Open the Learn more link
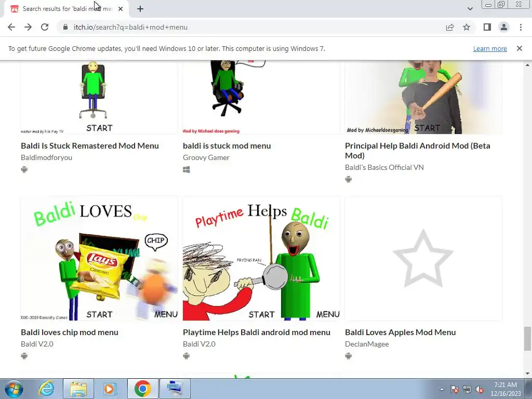This screenshot has width=532, height=399. pos(490,48)
